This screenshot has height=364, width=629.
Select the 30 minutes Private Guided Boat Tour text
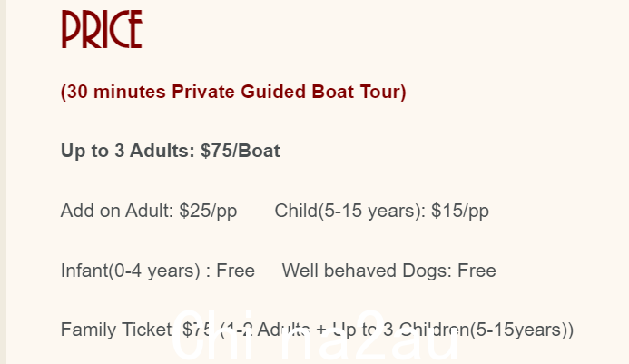(233, 92)
